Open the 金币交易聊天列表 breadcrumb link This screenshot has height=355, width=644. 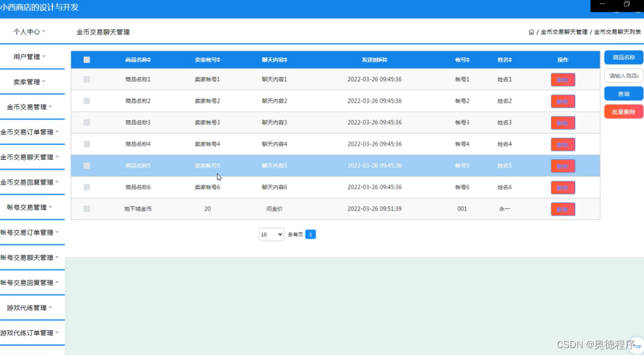617,33
